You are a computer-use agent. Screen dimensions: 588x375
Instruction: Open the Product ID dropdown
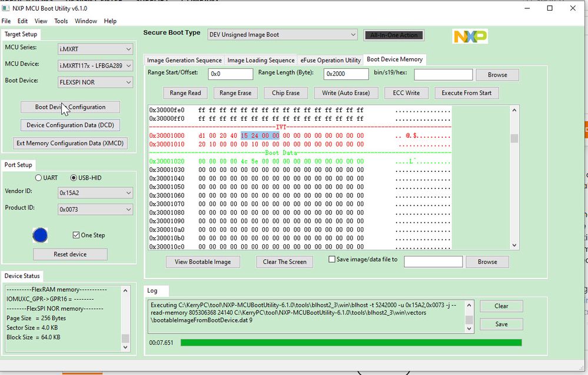click(x=95, y=209)
